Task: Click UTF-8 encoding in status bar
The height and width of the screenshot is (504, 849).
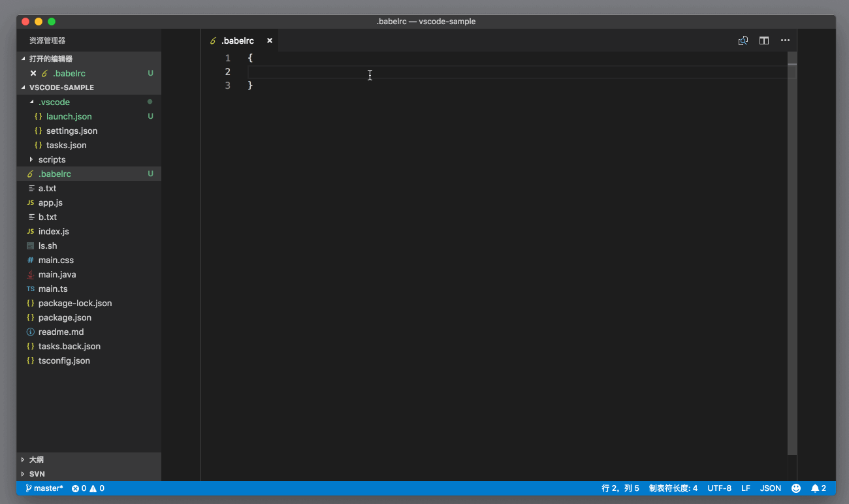Action: (720, 488)
